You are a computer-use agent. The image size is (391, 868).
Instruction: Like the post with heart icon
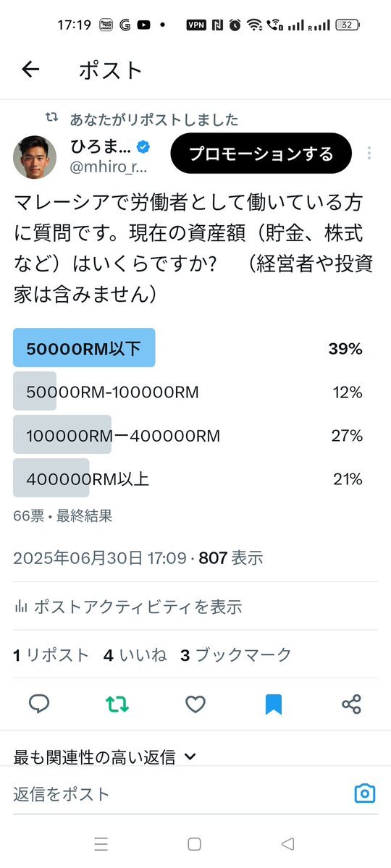point(195,704)
